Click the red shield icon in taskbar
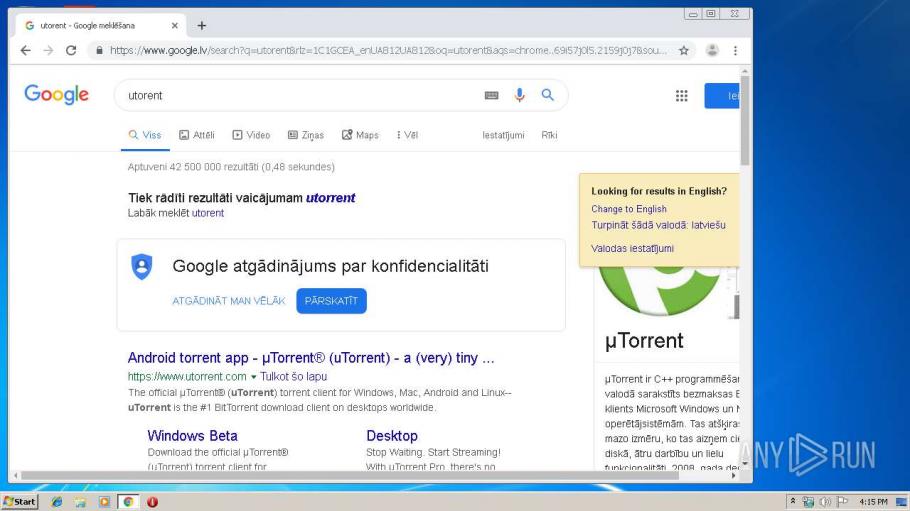The width and height of the screenshot is (910, 511). tap(152, 502)
